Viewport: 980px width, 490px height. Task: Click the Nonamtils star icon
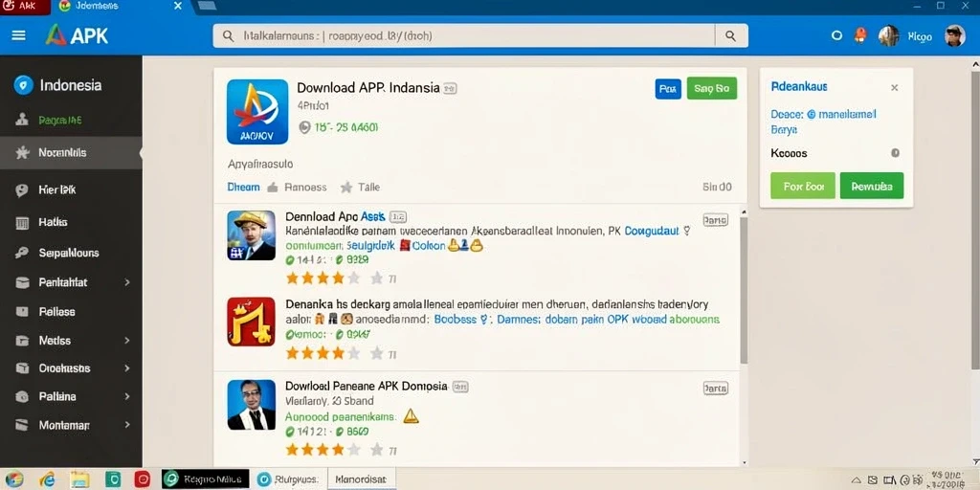tap(23, 152)
